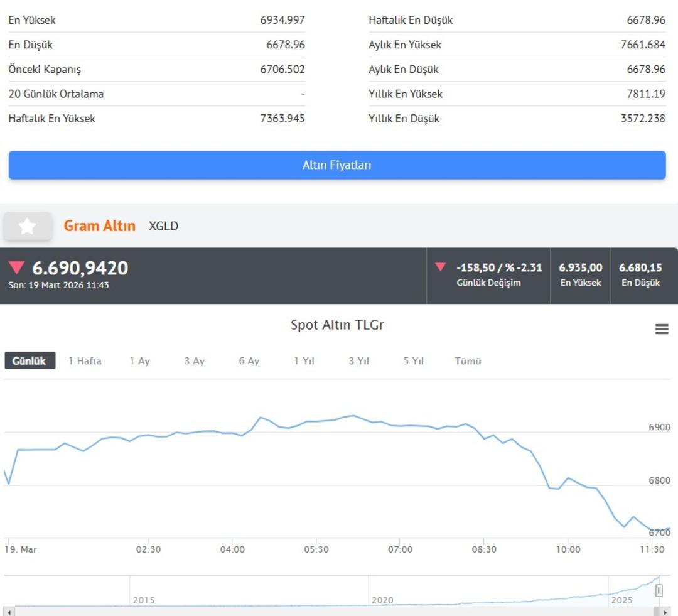Viewport: 678px width, 616px height.
Task: Select the Günlük range button
Action: [30, 361]
